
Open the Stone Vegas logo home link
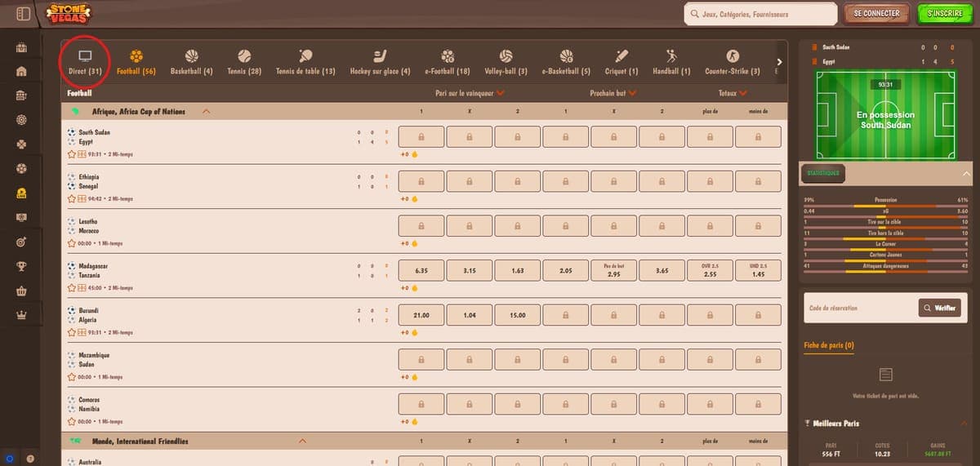[69, 14]
